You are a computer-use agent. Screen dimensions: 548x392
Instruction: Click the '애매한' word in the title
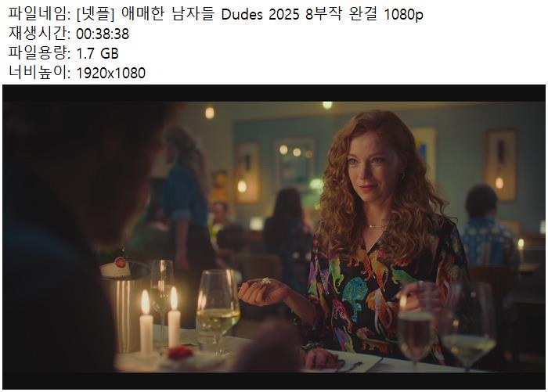142,14
